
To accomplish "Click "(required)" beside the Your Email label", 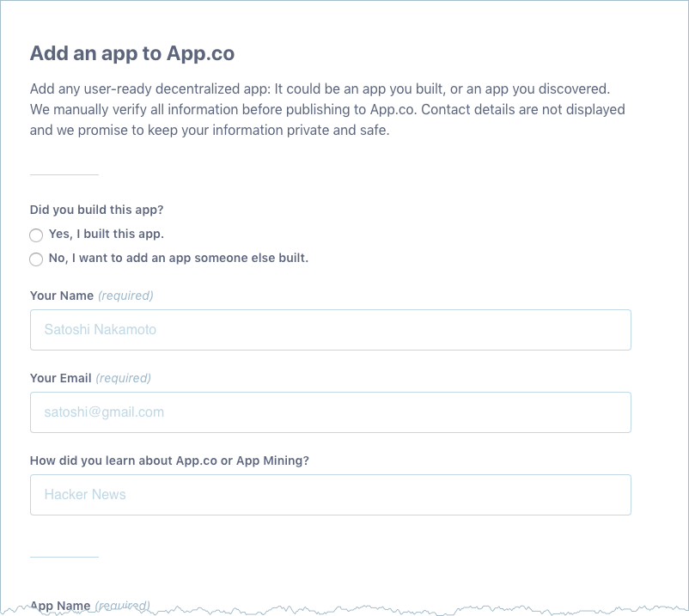I will pos(123,378).
